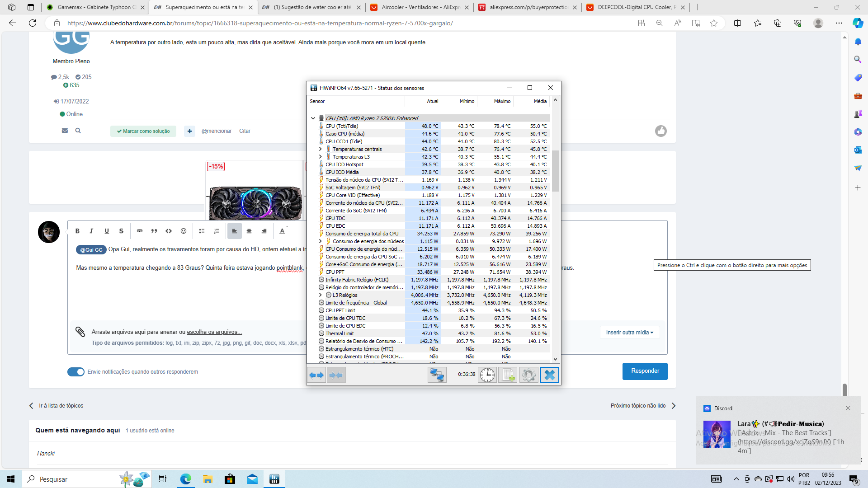Find user's content with magnifier icon
This screenshot has width=868, height=488.
point(78,131)
